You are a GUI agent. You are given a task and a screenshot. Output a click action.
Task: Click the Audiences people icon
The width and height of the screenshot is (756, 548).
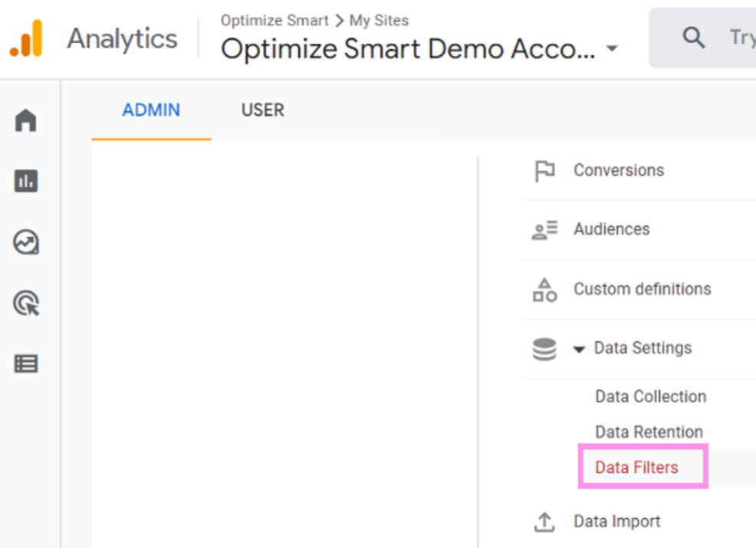pos(544,230)
